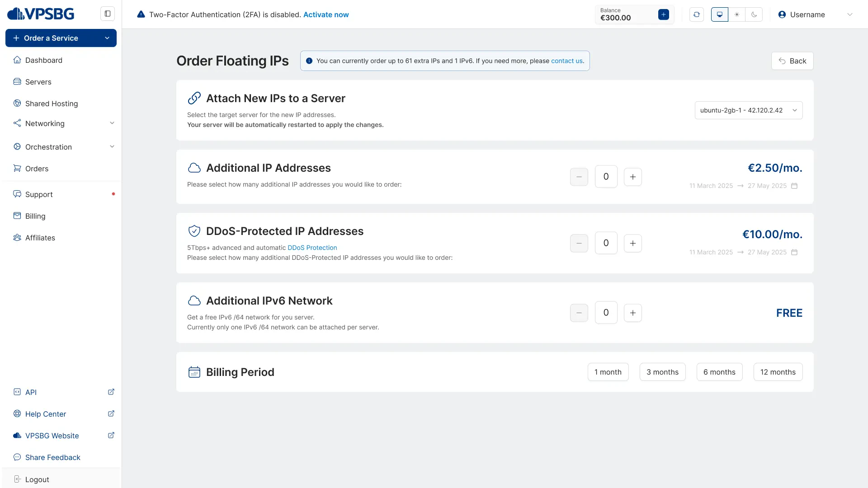Viewport: 868px width, 488px height.
Task: Open Help Center external link icon
Action: coord(111,413)
